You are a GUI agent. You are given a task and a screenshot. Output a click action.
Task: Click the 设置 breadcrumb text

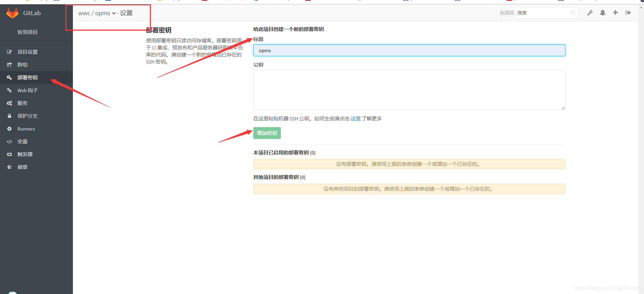126,13
